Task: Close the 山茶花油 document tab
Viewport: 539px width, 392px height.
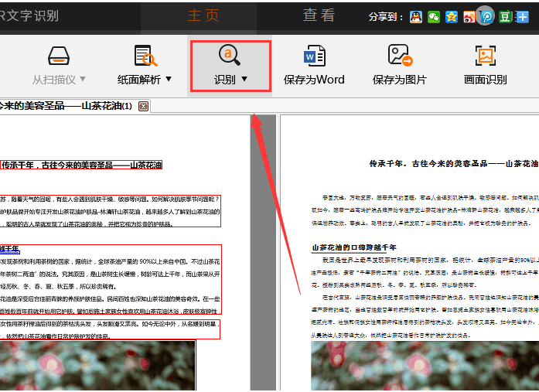Action: coord(143,106)
